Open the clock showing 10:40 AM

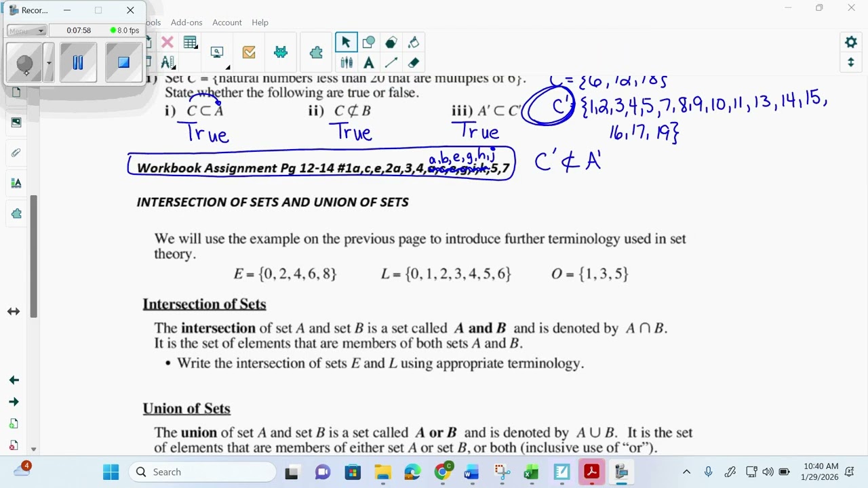click(x=821, y=472)
